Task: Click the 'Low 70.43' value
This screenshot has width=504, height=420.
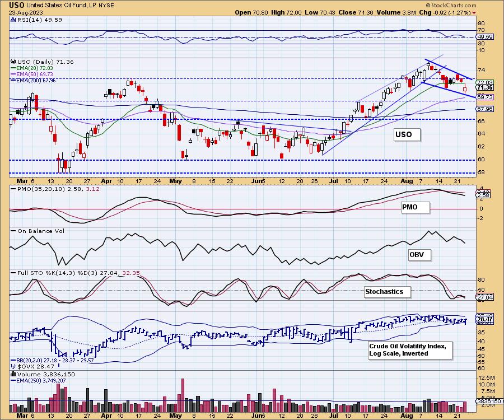Action: [320, 12]
